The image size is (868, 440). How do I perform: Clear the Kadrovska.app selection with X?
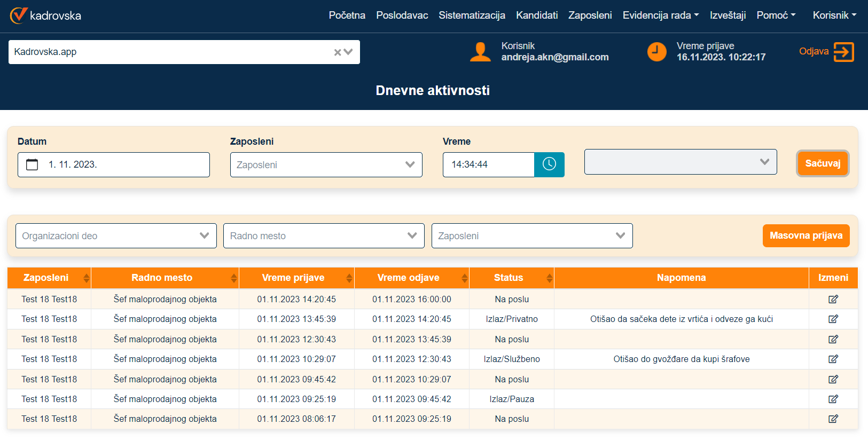pos(338,52)
